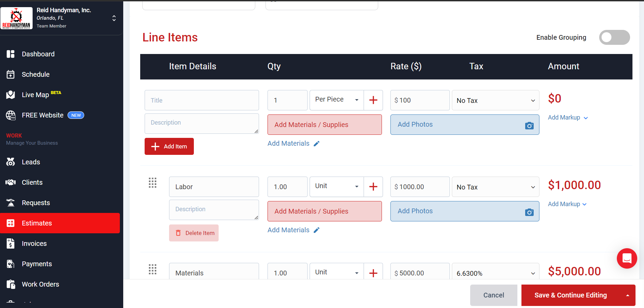The image size is (644, 308).
Task: Click the red plus next to Per Piece
Action: (x=373, y=100)
